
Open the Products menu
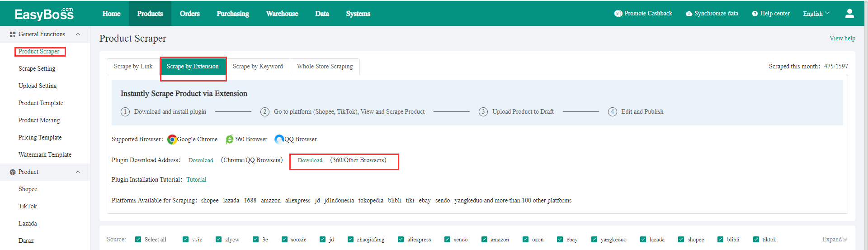(150, 14)
